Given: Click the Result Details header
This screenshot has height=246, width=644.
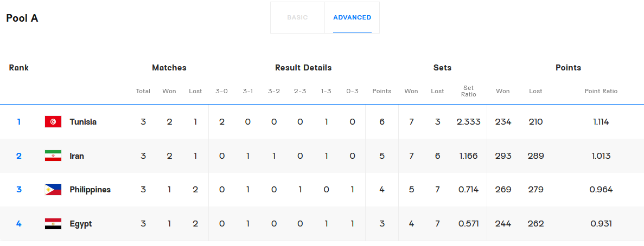Looking at the screenshot, I should coord(303,68).
